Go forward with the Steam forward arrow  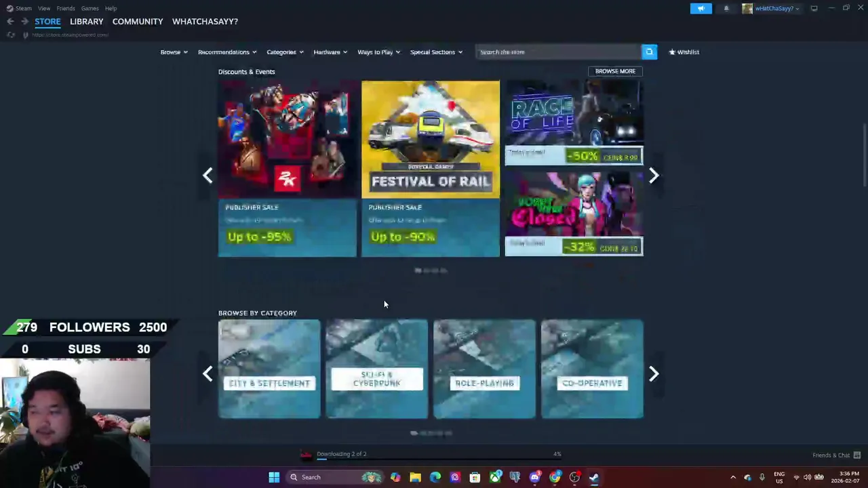24,22
